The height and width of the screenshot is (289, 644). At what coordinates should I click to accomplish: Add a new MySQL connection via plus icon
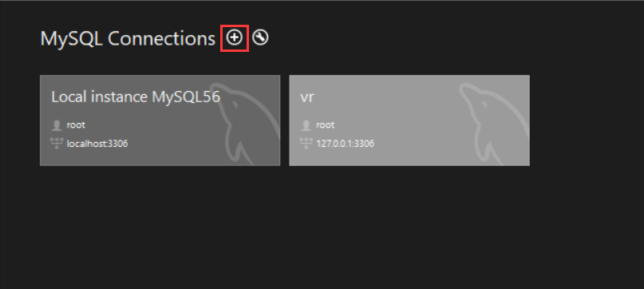pyautogui.click(x=235, y=38)
